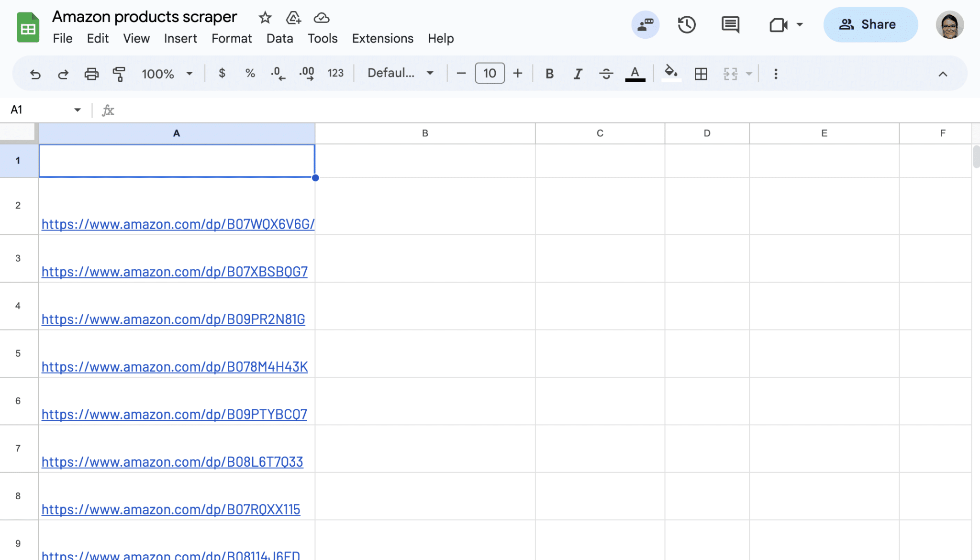Image resolution: width=980 pixels, height=560 pixels.
Task: Click decrease decimal places icon
Action: [x=278, y=74]
